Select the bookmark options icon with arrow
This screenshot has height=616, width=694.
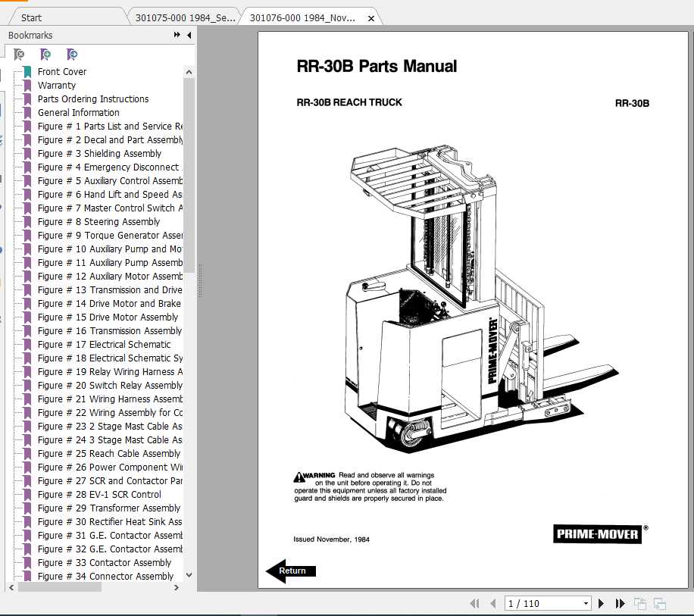[x=71, y=55]
